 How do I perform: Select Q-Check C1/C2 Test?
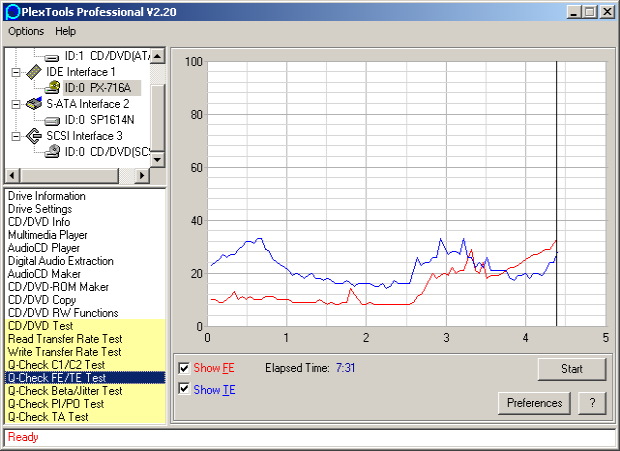point(85,365)
